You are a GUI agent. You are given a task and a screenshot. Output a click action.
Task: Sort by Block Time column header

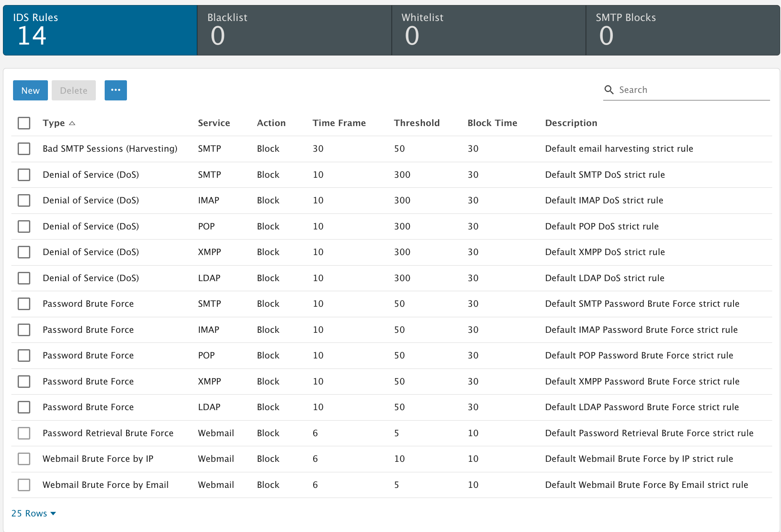point(492,123)
